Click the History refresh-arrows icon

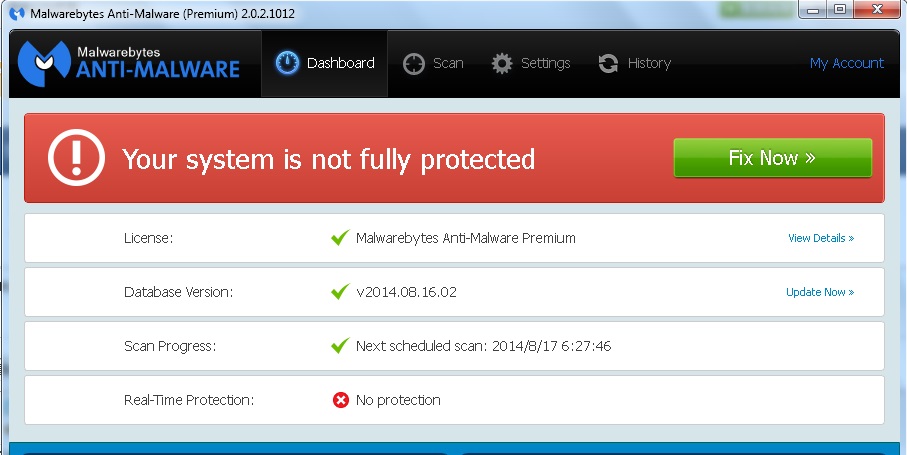608,63
